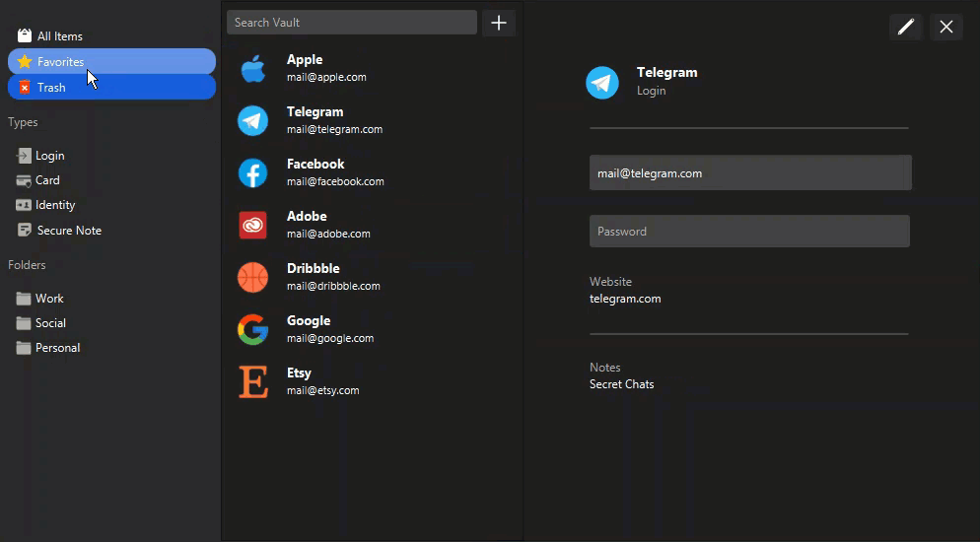Click the Google G logo
This screenshot has width=980, height=542.
click(x=253, y=329)
